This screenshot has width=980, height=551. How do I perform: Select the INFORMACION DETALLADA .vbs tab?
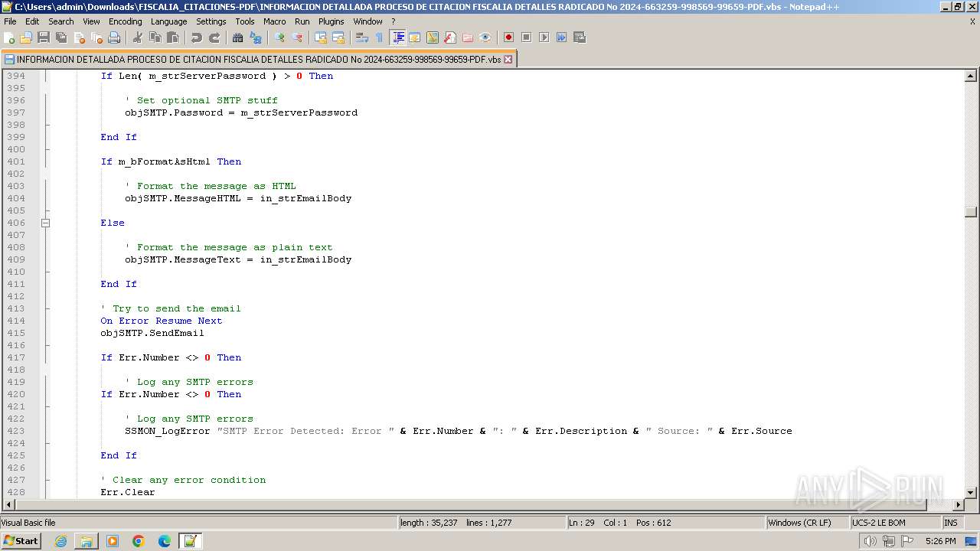[x=259, y=59]
